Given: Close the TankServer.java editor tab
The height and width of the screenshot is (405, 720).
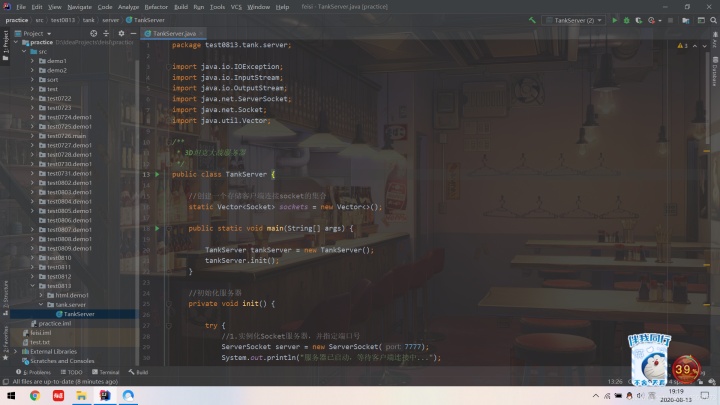Looking at the screenshot, I should (201, 34).
